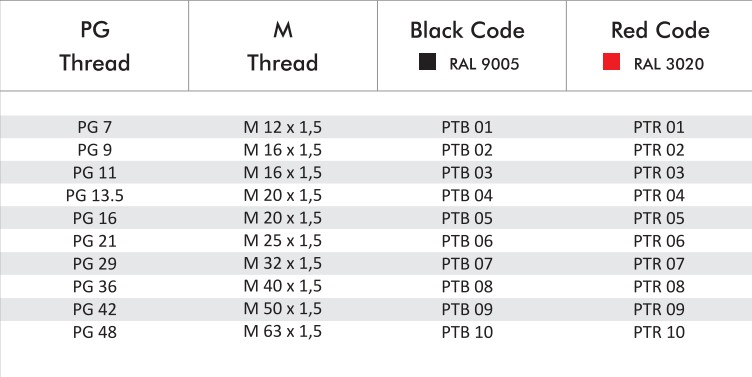Image resolution: width=752 pixels, height=377 pixels.
Task: Click the black RAL 9005 color swatch
Action: pyautogui.click(x=427, y=62)
